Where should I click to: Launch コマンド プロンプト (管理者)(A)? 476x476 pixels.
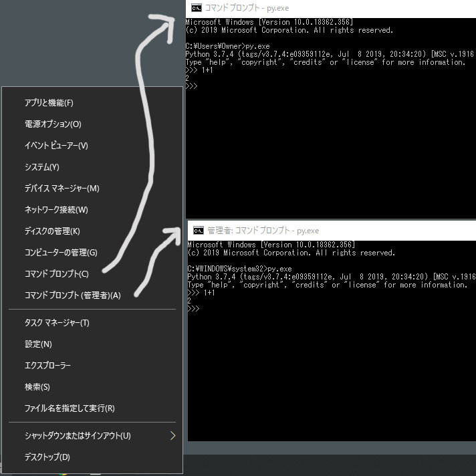coord(92,295)
